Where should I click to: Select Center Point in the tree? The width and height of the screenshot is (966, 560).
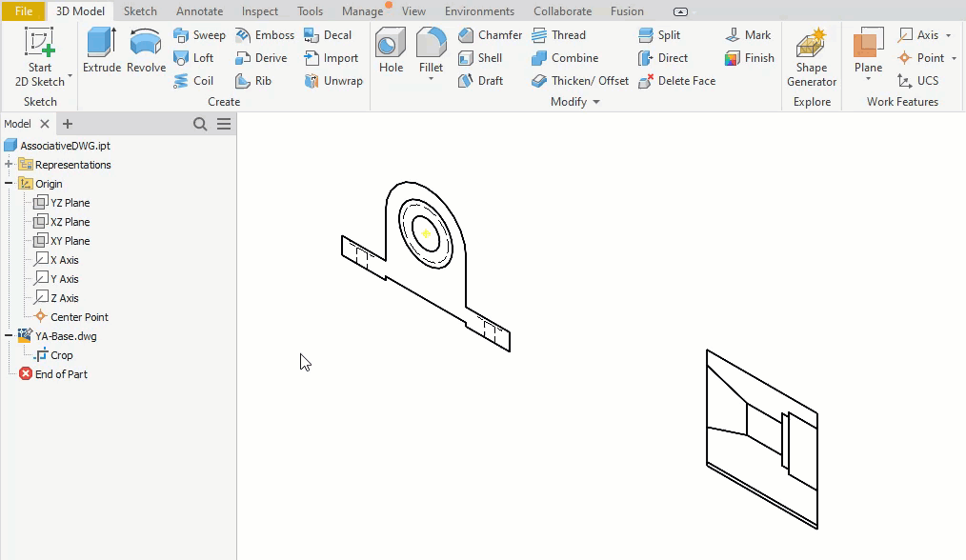pyautogui.click(x=71, y=317)
